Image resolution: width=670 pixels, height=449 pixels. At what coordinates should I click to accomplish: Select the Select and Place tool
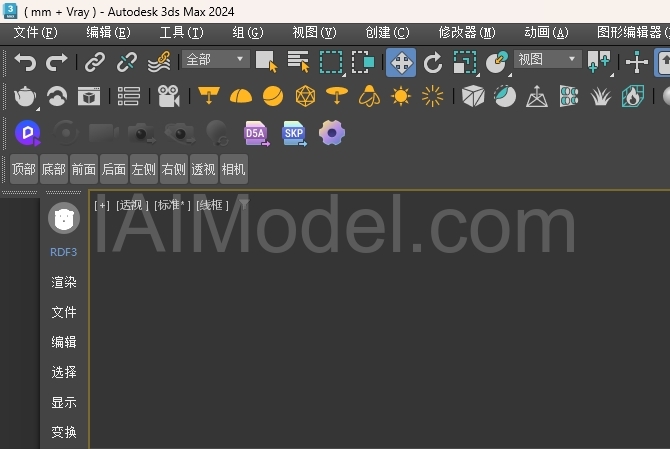click(497, 63)
